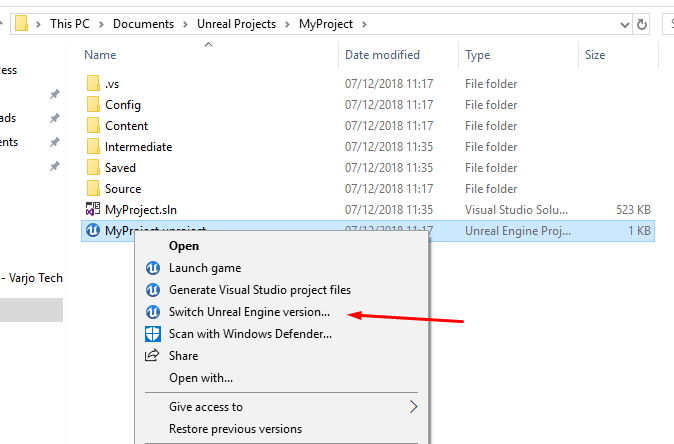This screenshot has width=674, height=444.
Task: Click the .vs folder icon
Action: (93, 83)
